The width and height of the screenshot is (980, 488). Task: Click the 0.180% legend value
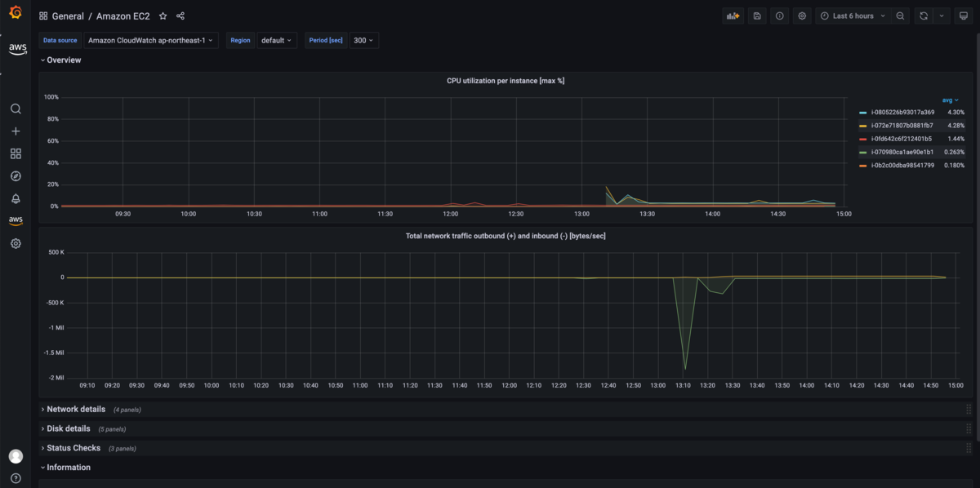[954, 166]
